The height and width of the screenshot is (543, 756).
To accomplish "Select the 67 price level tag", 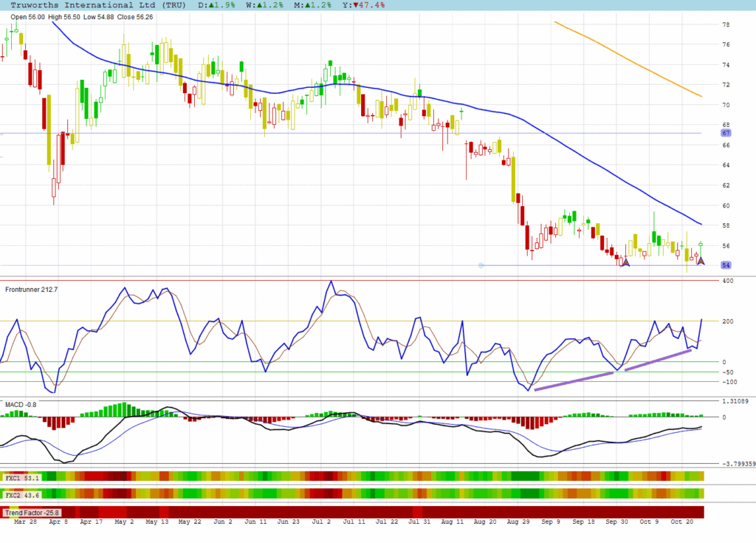I will [x=726, y=133].
